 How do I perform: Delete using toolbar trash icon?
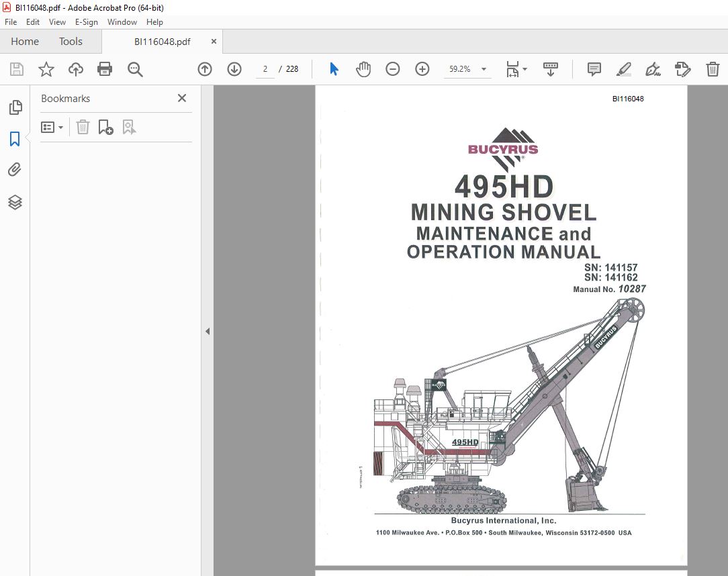(713, 69)
